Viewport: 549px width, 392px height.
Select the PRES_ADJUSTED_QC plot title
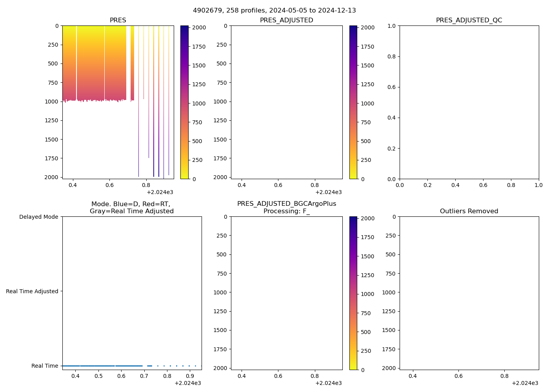(x=469, y=20)
